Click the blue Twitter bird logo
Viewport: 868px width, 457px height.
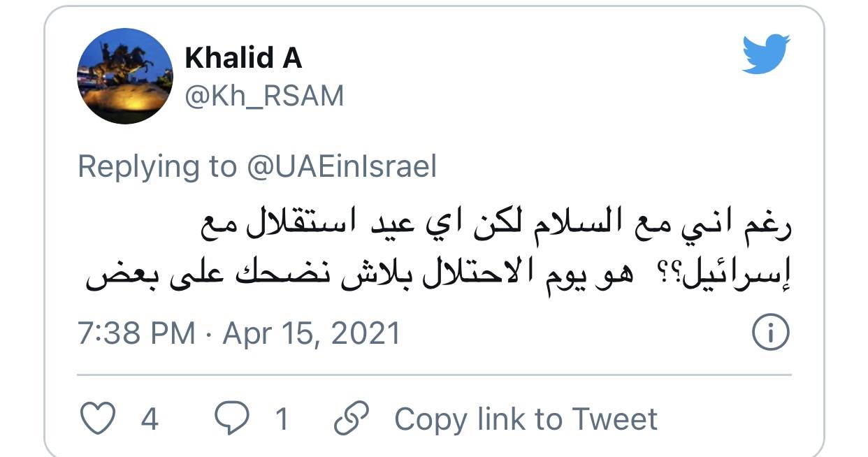pos(766,55)
